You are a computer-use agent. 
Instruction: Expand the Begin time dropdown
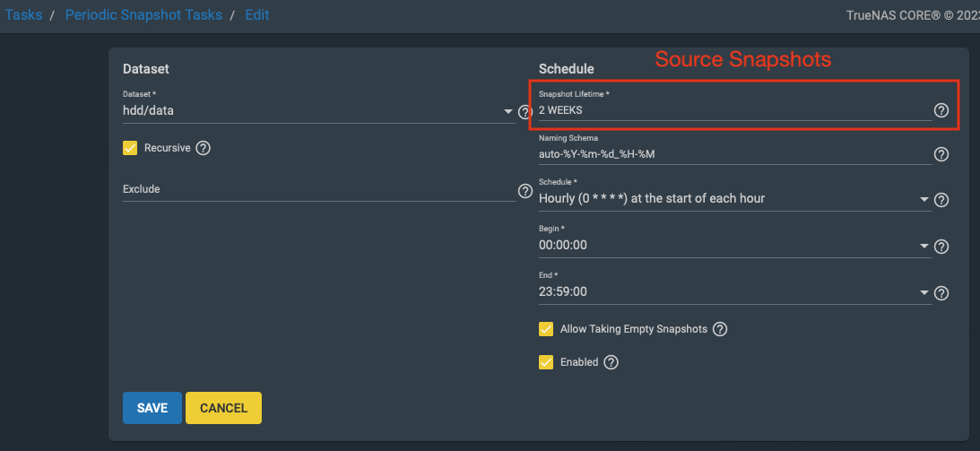[924, 246]
